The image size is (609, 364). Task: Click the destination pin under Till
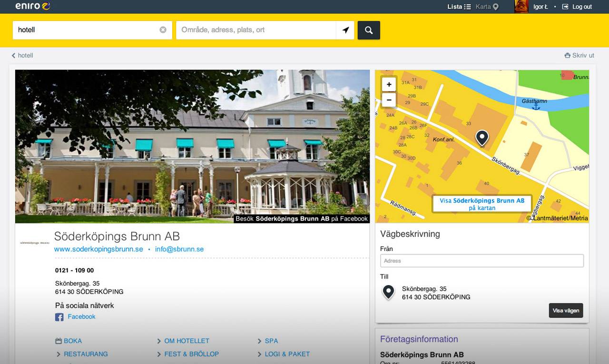(x=389, y=292)
